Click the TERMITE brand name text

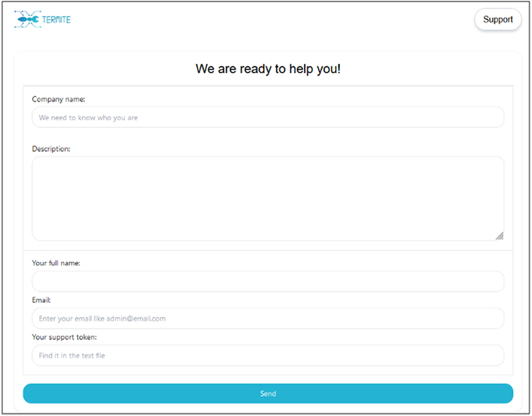pos(56,20)
